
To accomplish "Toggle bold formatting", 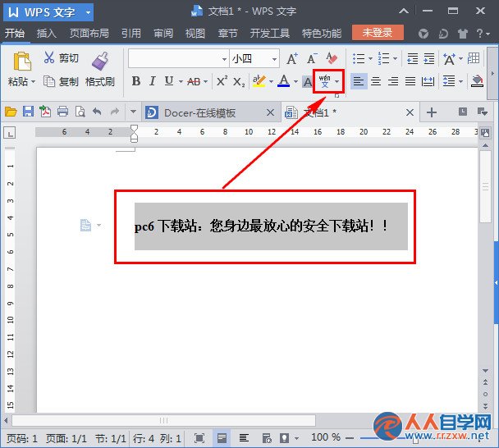I will 136,81.
